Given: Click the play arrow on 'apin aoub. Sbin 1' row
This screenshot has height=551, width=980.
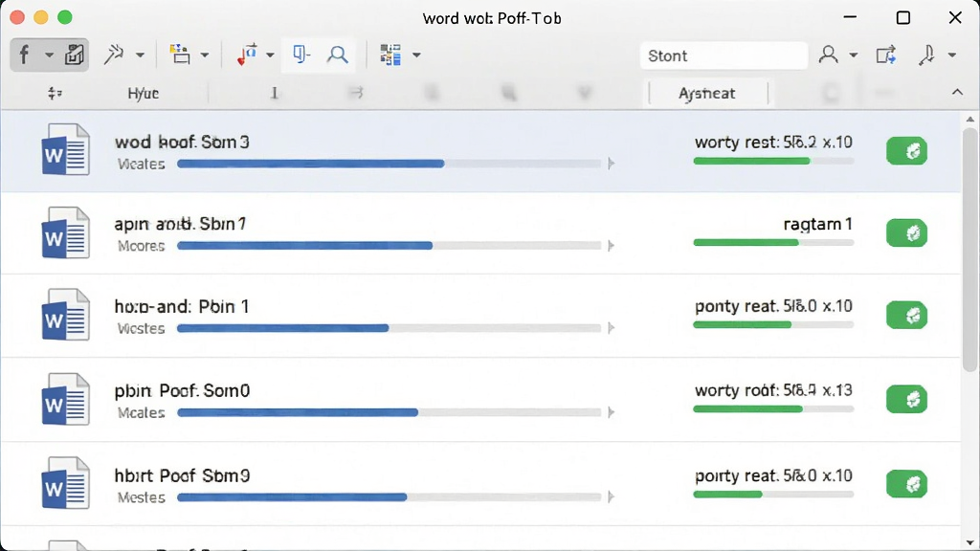Looking at the screenshot, I should click(x=612, y=246).
